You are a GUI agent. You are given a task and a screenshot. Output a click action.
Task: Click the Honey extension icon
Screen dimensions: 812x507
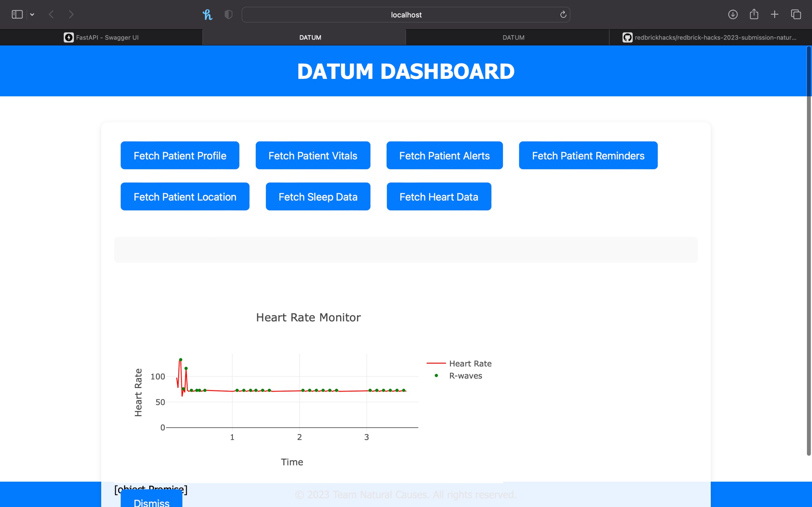coord(207,15)
